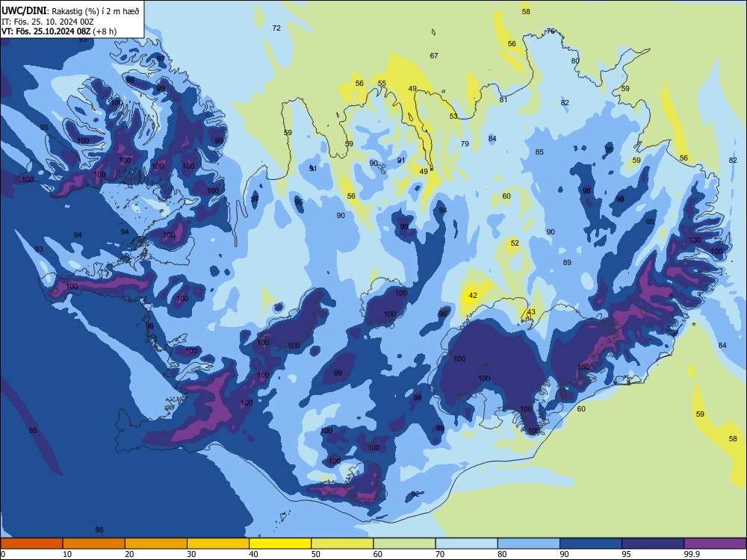Click the amber 30–40 legend swatch

[218, 544]
